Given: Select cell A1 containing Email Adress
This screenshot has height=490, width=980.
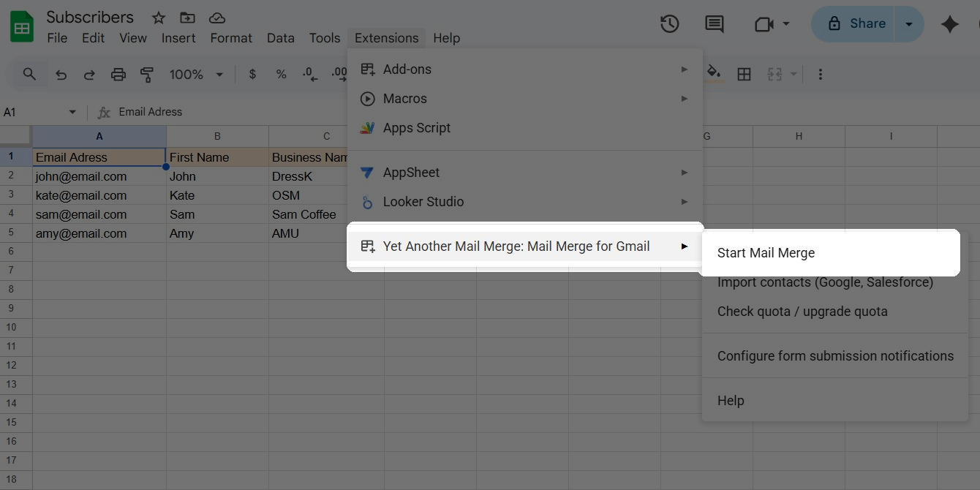Looking at the screenshot, I should 99,157.
